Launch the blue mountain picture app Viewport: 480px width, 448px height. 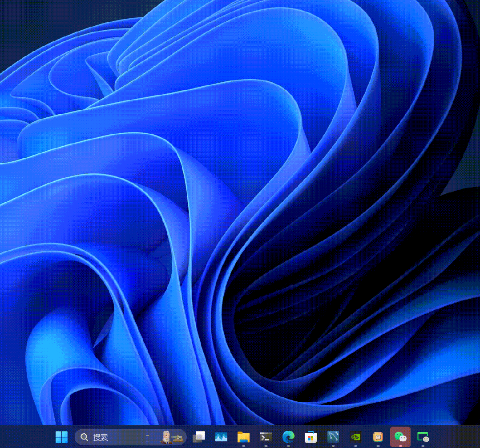(x=221, y=437)
